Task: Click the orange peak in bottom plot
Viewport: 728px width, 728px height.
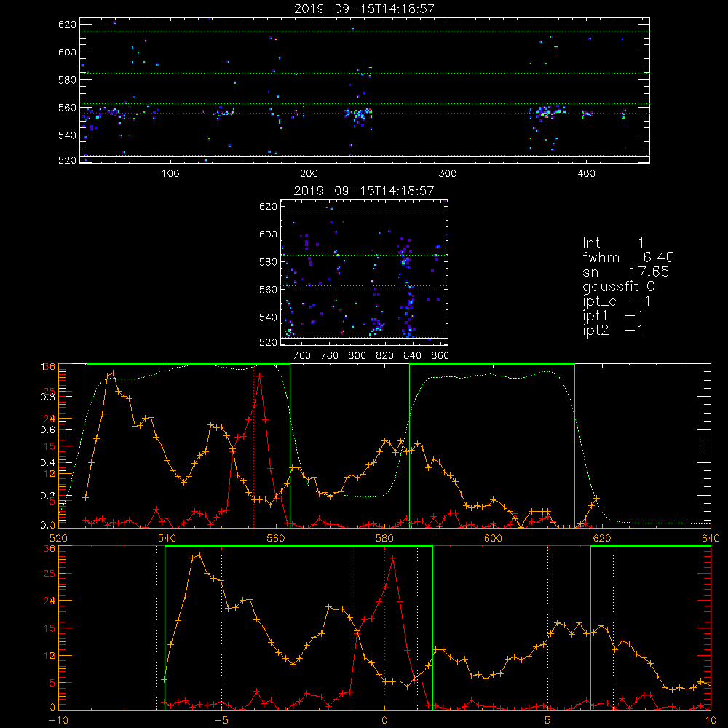Action: pos(199,555)
